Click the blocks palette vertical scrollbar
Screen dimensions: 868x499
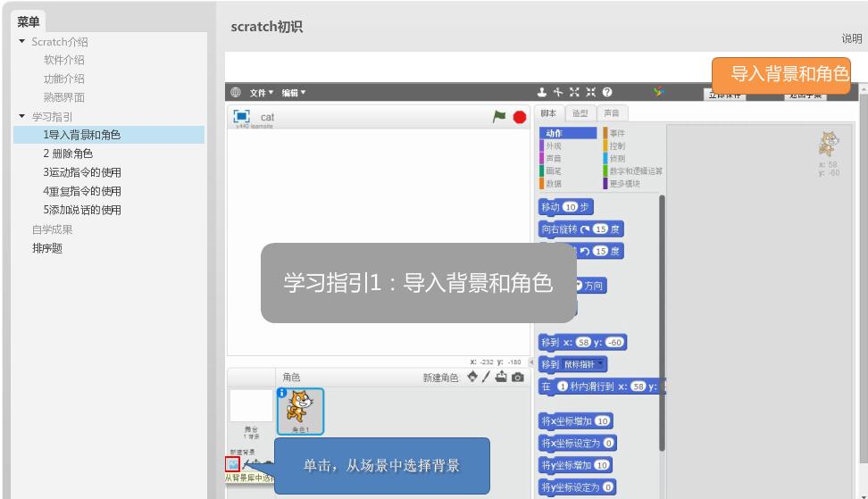point(662,322)
